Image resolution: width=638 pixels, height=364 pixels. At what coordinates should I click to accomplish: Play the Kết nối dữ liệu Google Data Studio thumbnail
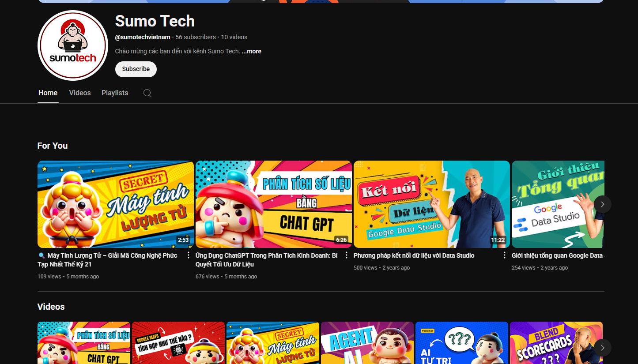(x=432, y=204)
